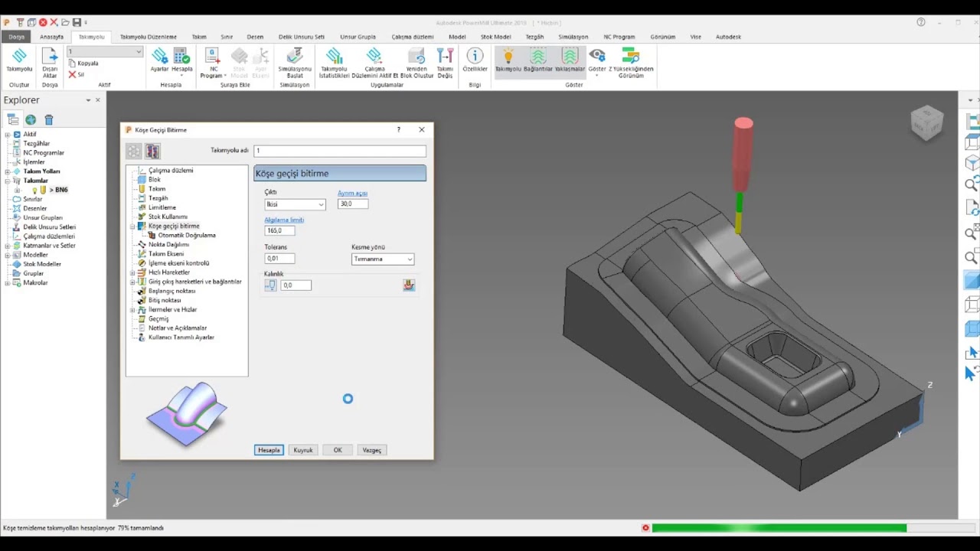Toggle Bağlantılar display in the Göster group
The width and height of the screenshot is (980, 551).
[x=538, y=60]
